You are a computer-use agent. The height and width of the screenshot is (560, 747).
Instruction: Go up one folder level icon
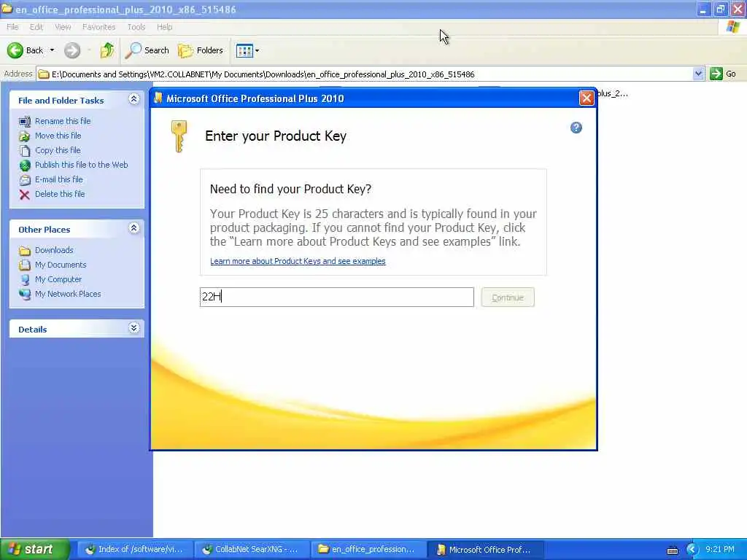pos(107,50)
